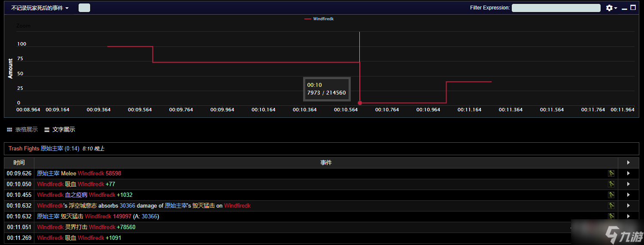Select the grid icon for 表格展示
This screenshot has height=245, width=644.
pos(9,129)
